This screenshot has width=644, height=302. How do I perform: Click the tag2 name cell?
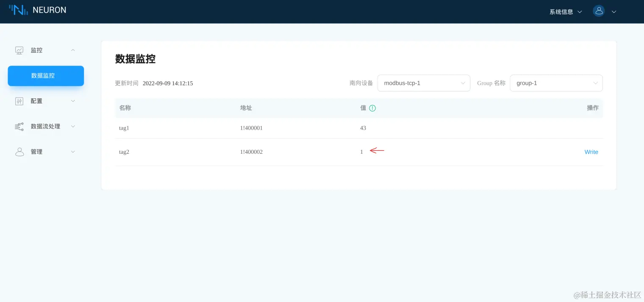[124, 152]
